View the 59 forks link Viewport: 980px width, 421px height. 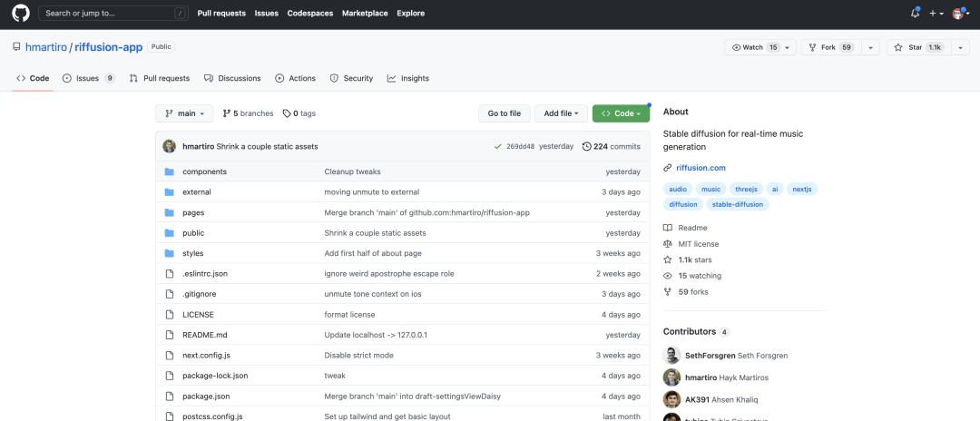(686, 291)
